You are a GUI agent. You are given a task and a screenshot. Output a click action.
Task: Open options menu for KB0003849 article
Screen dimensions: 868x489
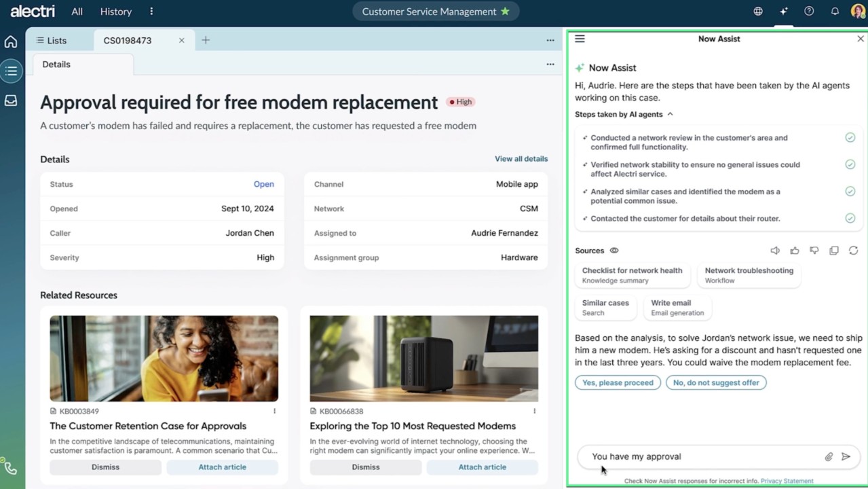coord(274,411)
